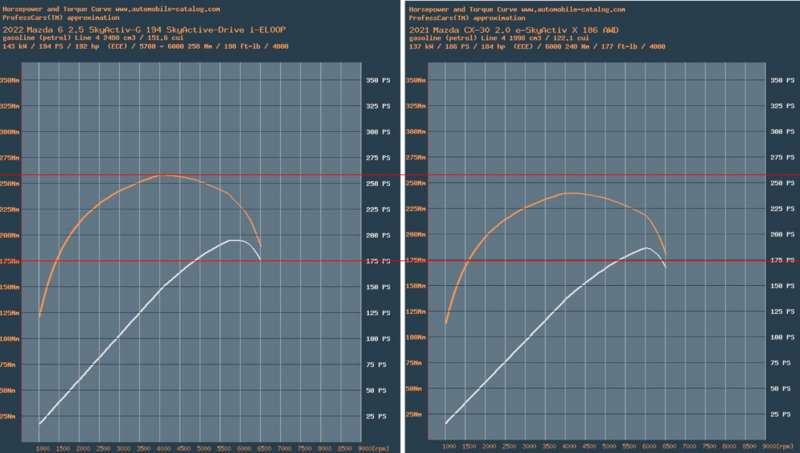800x453 pixels.
Task: Click the orange torque curve peak on CX-30 chart
Action: coord(567,193)
